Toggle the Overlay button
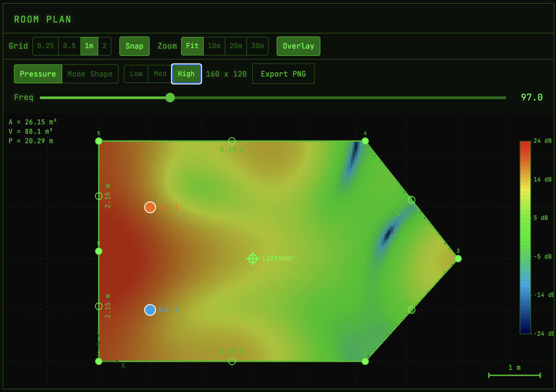Screen dimensions: 556x392 [x=298, y=46]
